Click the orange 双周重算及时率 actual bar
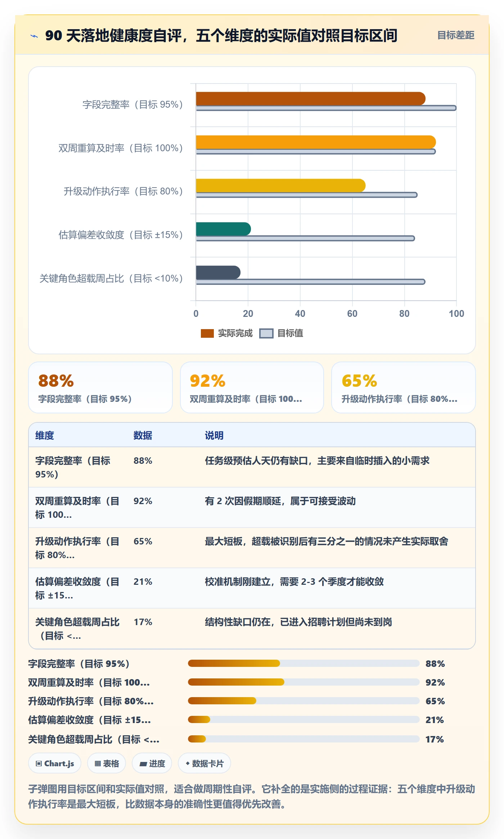 point(316,142)
